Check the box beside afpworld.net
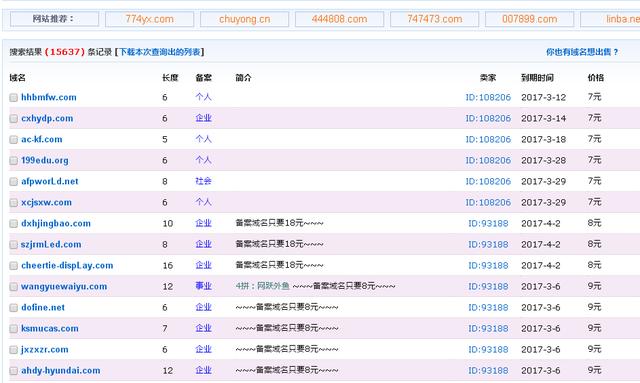Viewport: 640px width, 383px height. [x=13, y=182]
